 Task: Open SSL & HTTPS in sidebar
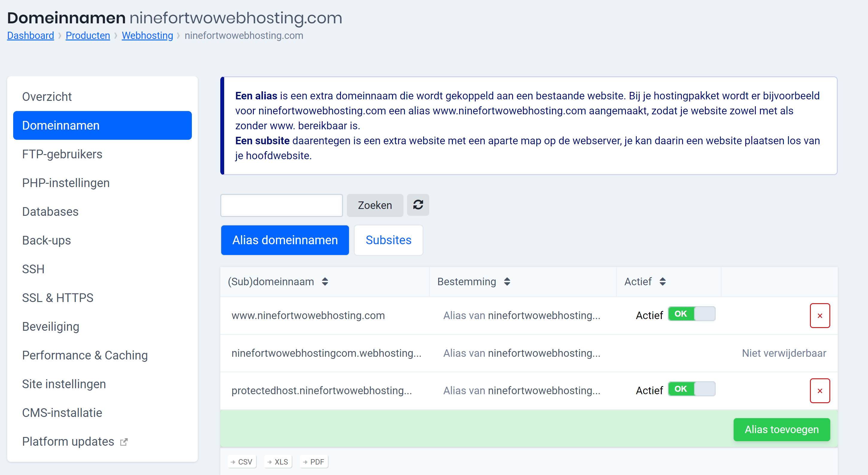[58, 298]
